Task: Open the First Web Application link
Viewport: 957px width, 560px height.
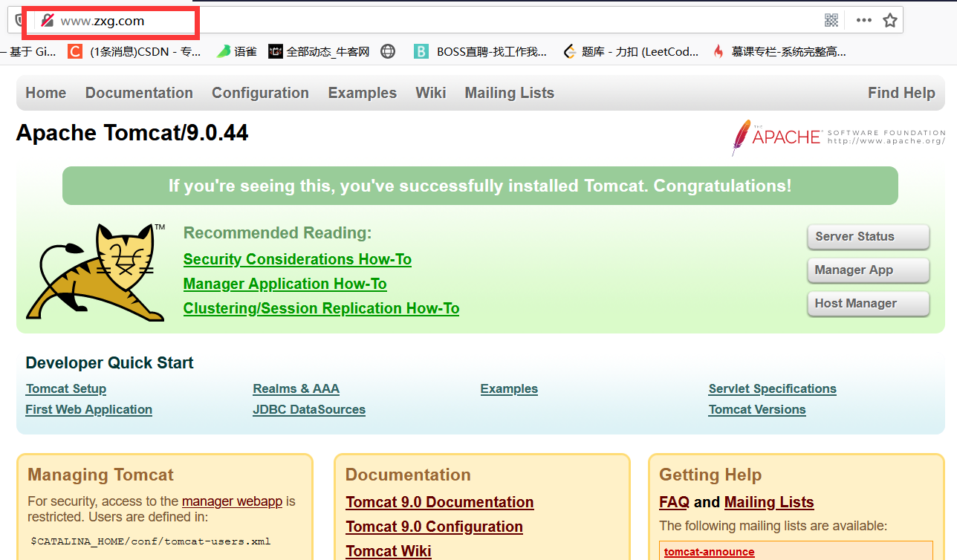Action: point(88,409)
